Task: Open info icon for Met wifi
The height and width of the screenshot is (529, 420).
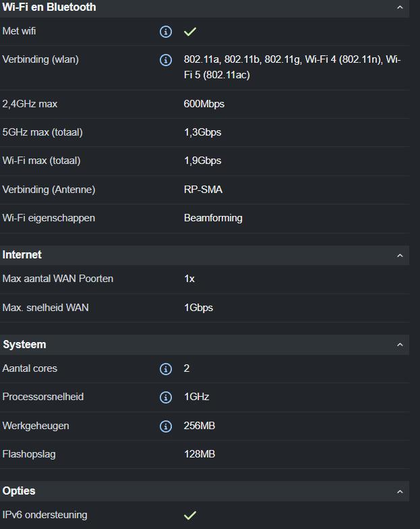Action: [x=166, y=32]
